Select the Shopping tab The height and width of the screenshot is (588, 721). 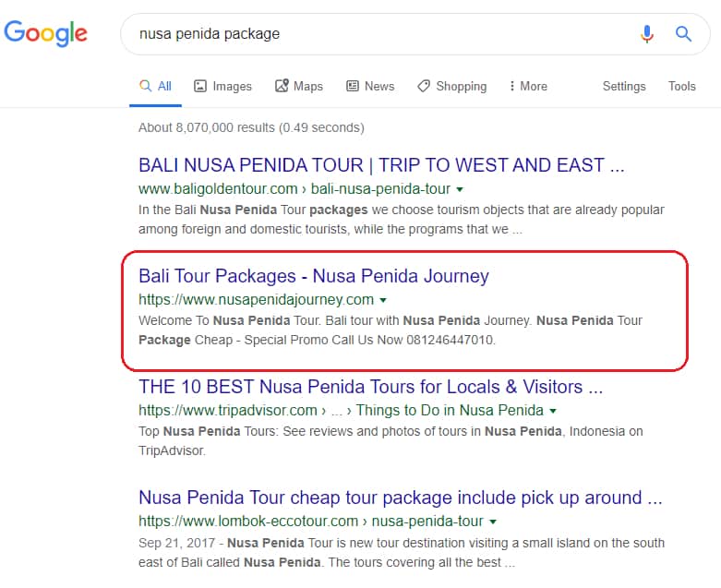(x=452, y=87)
